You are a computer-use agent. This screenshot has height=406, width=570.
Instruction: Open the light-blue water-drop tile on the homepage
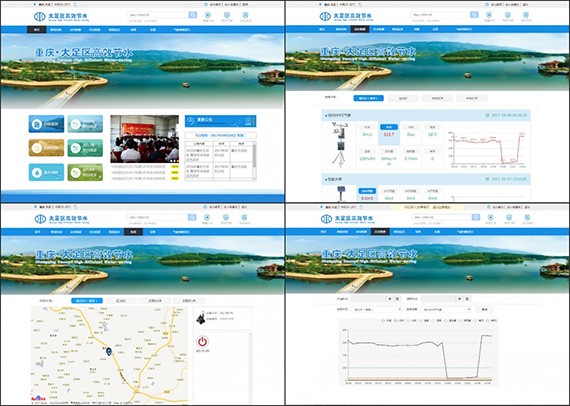(x=46, y=172)
